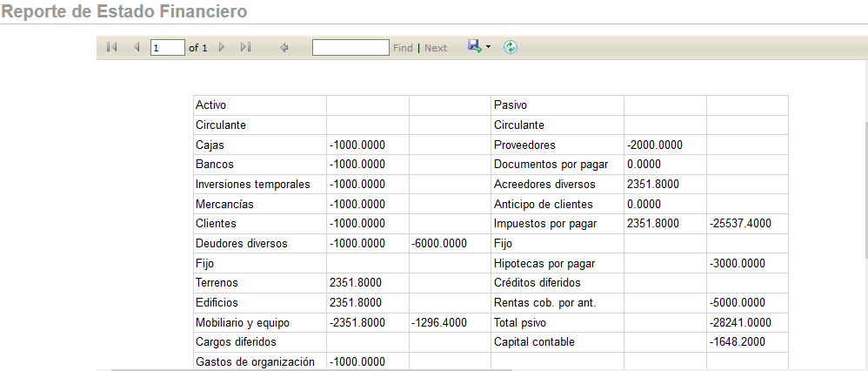Viewport: 868px width, 371px height.
Task: Click the Cajas row label
Action: [210, 145]
